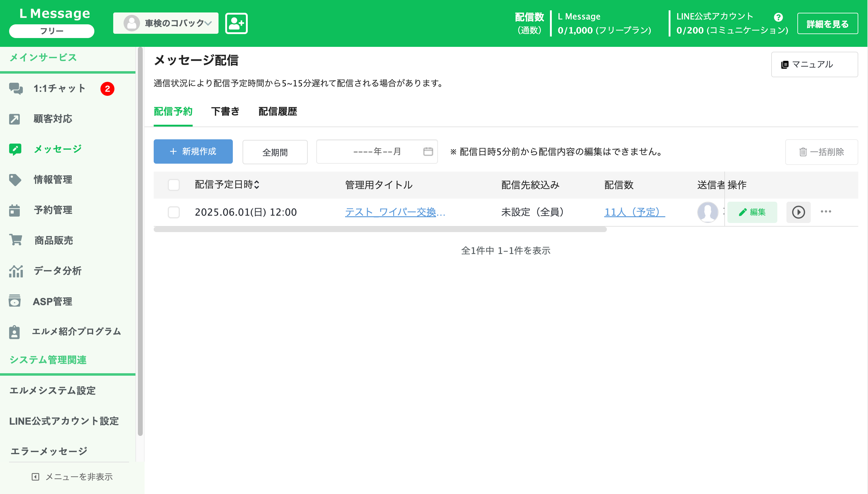Click the ASP管理 icon

(x=15, y=301)
